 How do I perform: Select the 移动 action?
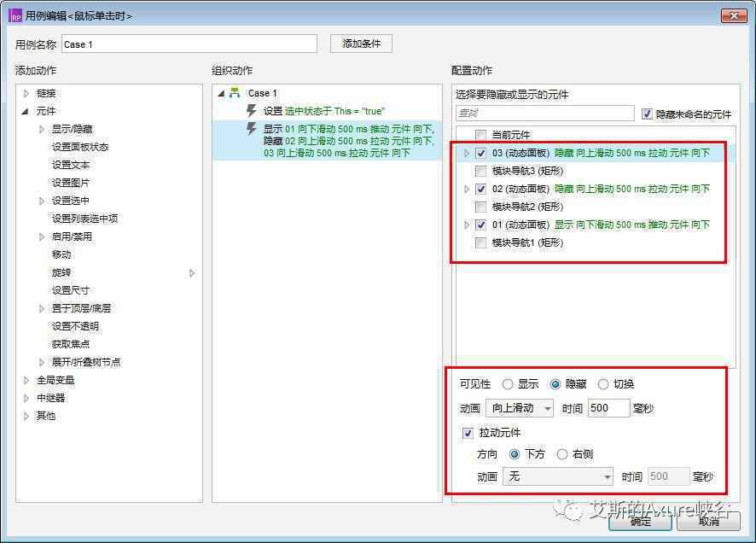point(61,254)
